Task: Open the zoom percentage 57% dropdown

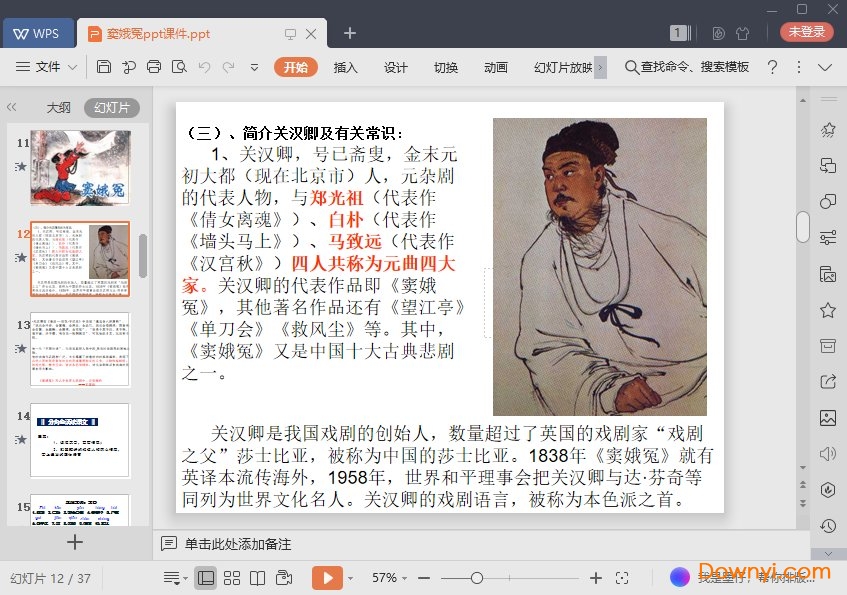Action: [x=390, y=578]
